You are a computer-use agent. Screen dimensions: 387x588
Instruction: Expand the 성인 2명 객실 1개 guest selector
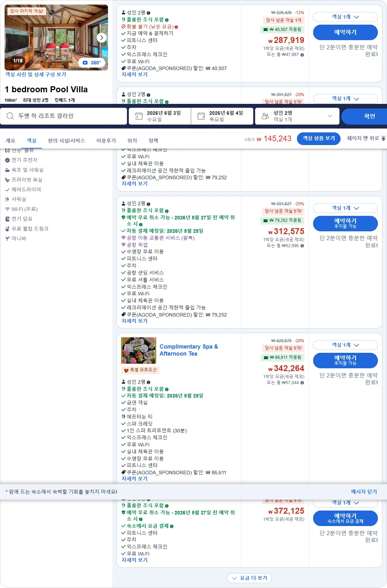pos(297,116)
